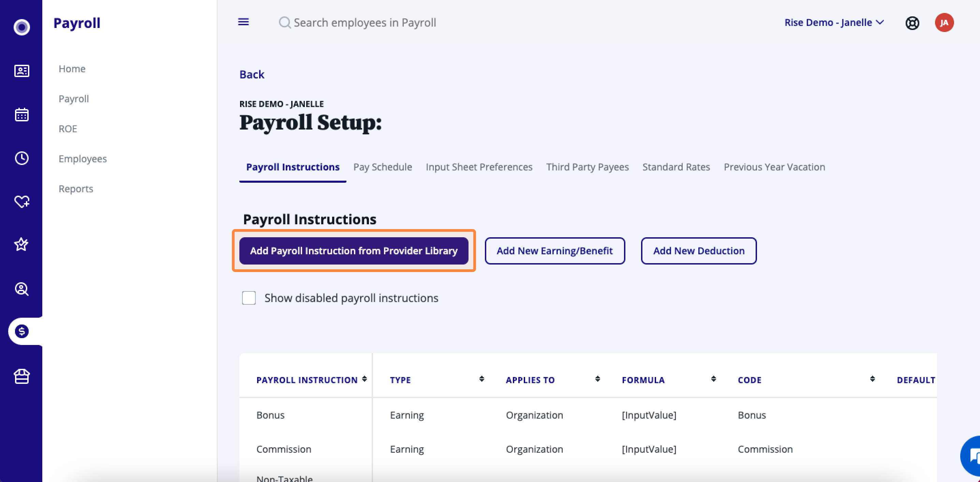Image resolution: width=980 pixels, height=482 pixels.
Task: Select the dollar payroll icon in sidebar
Action: [22, 331]
